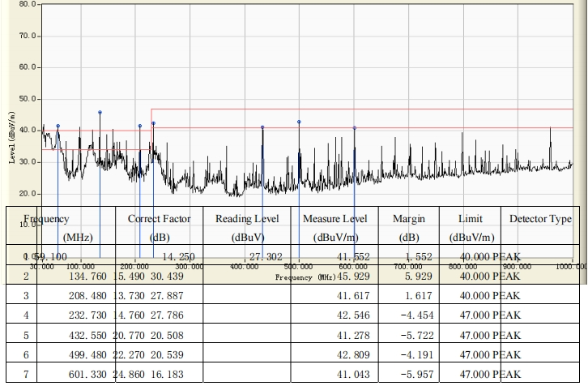The height and width of the screenshot is (386, 588).
Task: Click the 80.0 label on the level axis
Action: 28,4
